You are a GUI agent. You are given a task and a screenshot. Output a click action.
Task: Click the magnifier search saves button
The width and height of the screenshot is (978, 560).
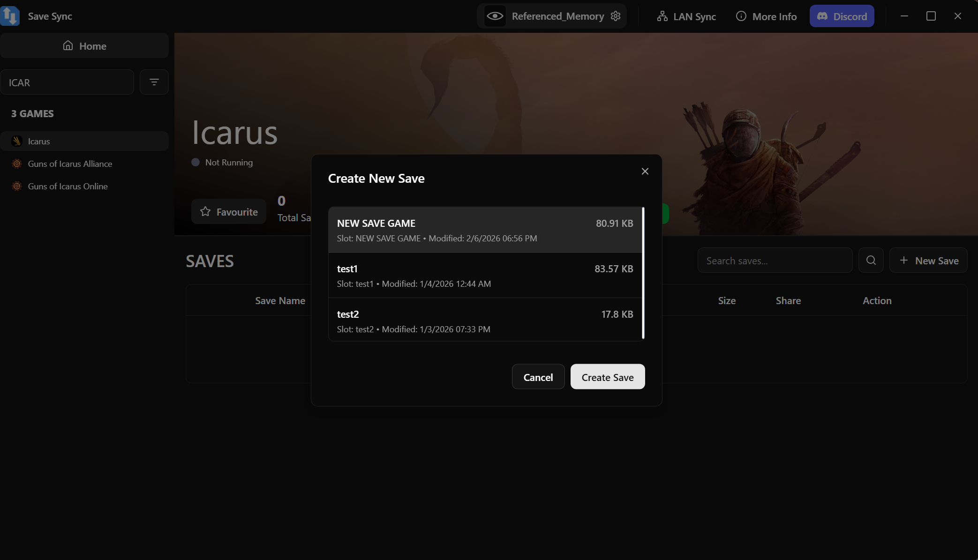point(871,261)
